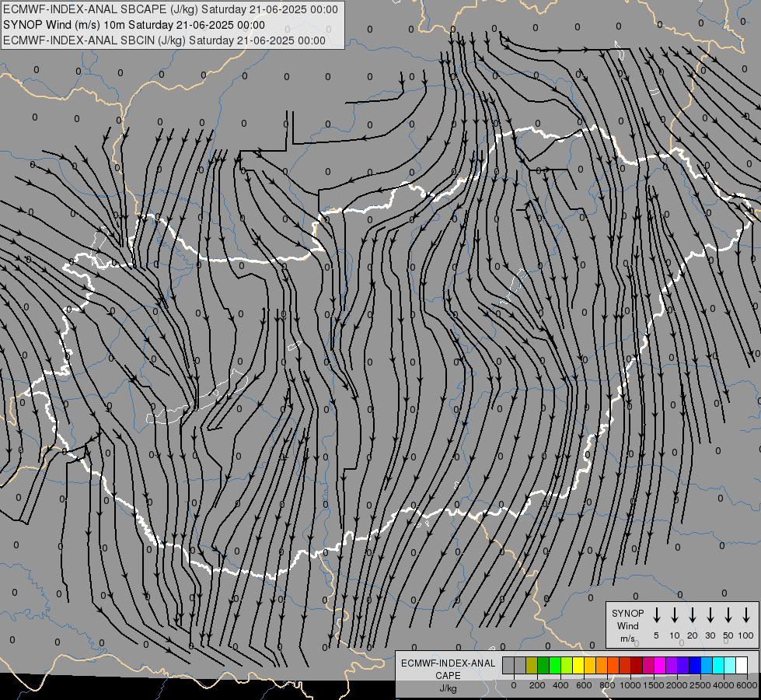
Task: Pick the bright green swatch left of 400
Action: click(555, 665)
